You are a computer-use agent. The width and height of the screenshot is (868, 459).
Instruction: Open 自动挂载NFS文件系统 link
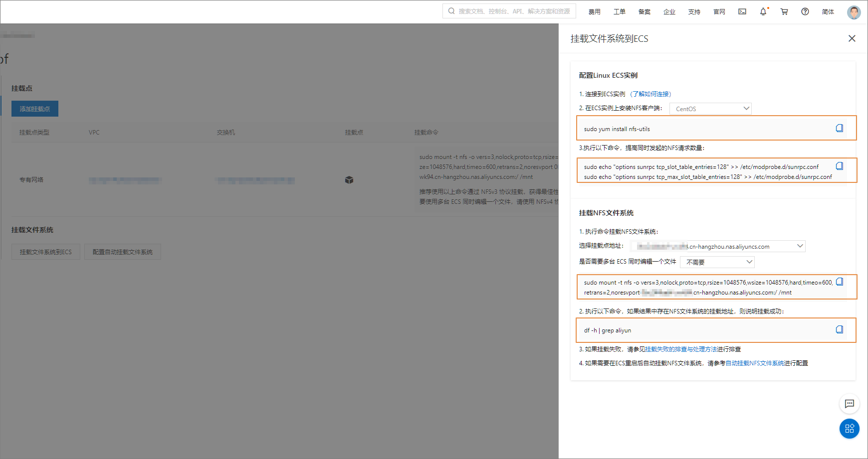coord(754,363)
